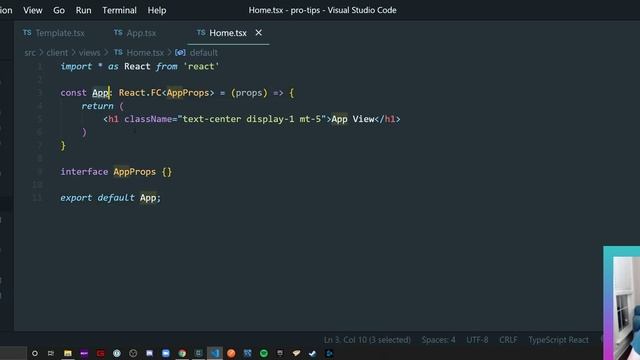This screenshot has width=640, height=360.
Task: Open File Explorer from the taskbar
Action: click(68, 353)
